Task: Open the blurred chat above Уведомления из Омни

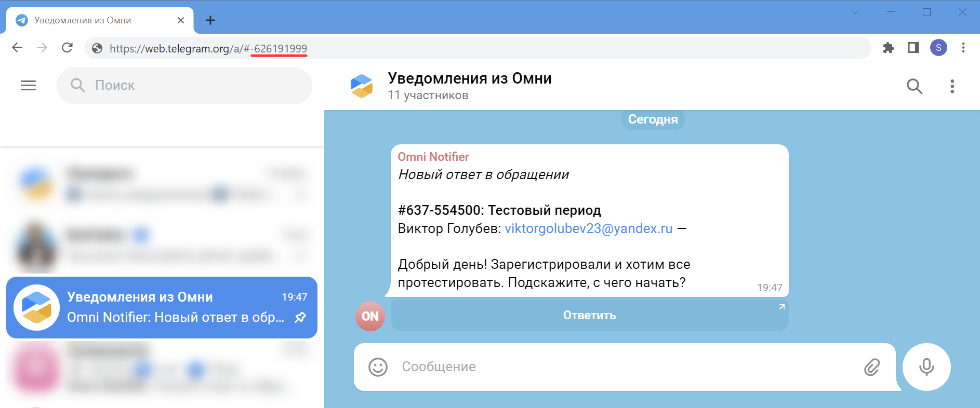Action: coord(162,245)
